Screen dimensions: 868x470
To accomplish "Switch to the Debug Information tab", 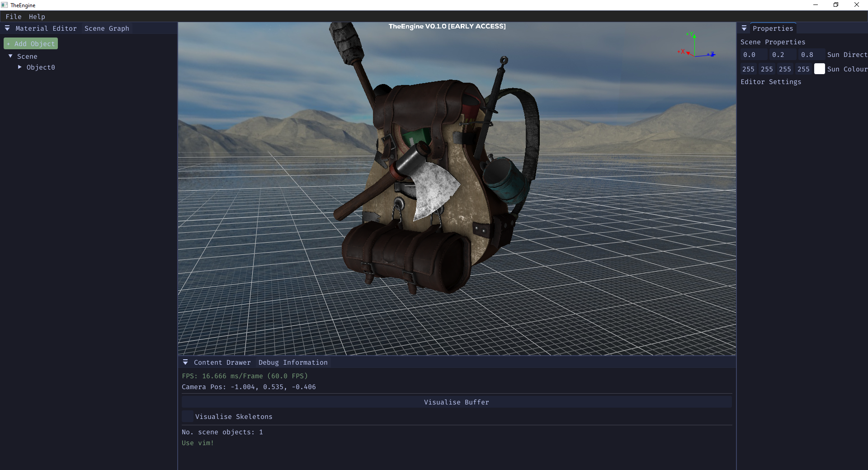I will click(293, 362).
